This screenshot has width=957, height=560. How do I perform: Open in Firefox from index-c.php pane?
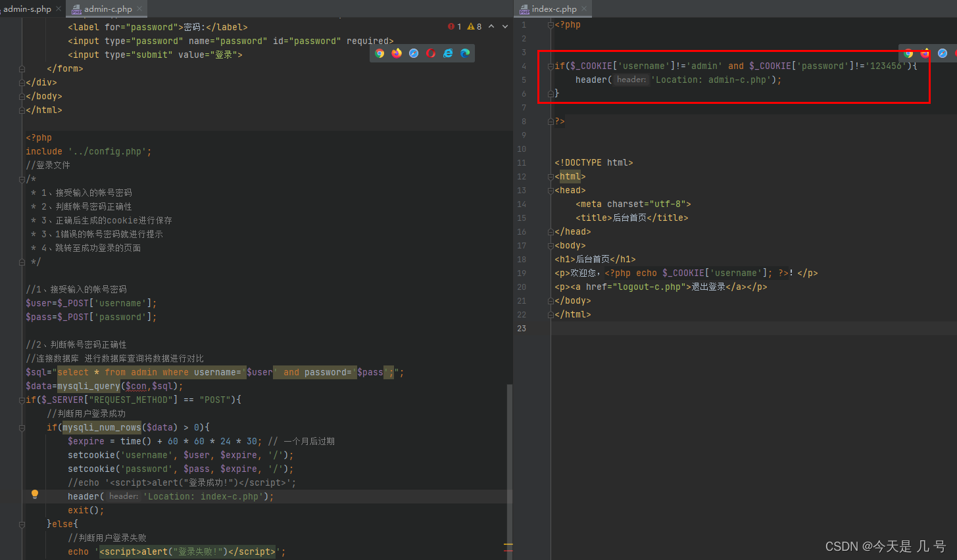[x=925, y=53]
